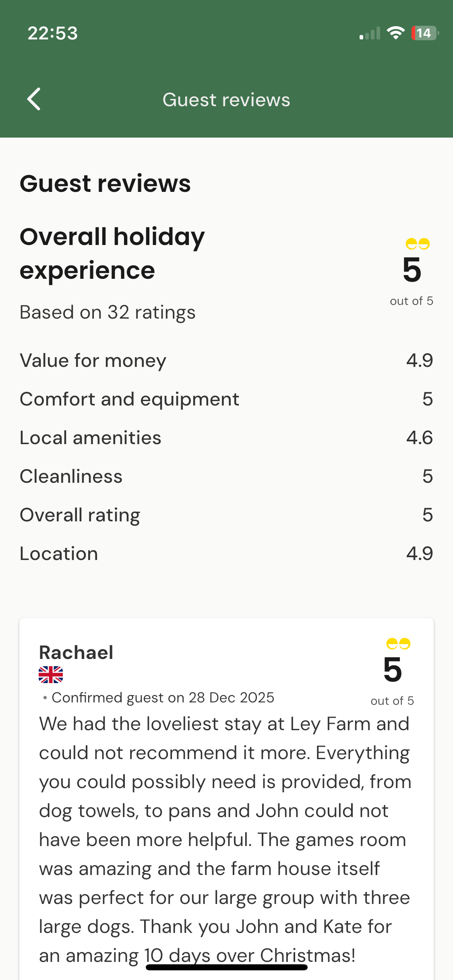Screen dimensions: 453x980
Task: Tap the Wi-Fi status icon
Action: point(395,33)
